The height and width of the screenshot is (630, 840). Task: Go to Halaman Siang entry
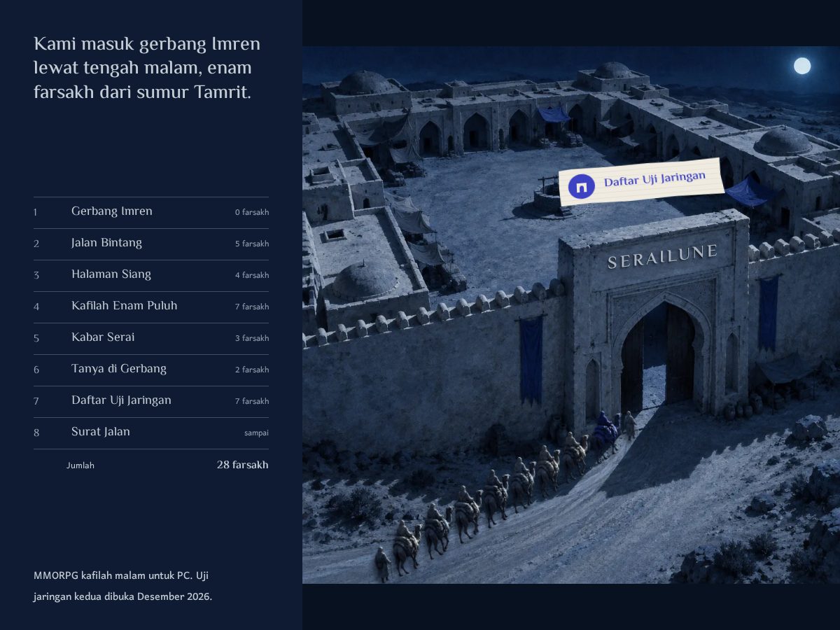click(151, 276)
